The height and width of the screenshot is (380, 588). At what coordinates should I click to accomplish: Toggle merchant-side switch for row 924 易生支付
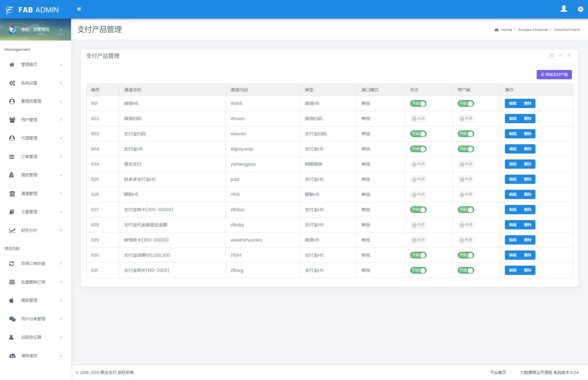(x=466, y=164)
